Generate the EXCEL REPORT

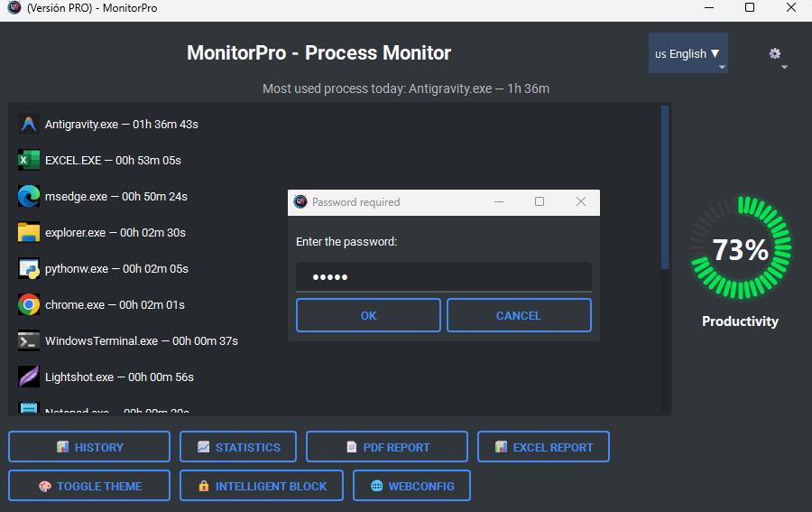click(x=543, y=447)
